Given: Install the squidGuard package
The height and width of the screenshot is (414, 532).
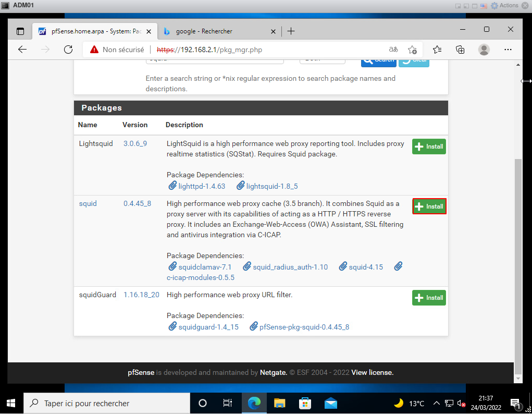Looking at the screenshot, I should pos(429,298).
